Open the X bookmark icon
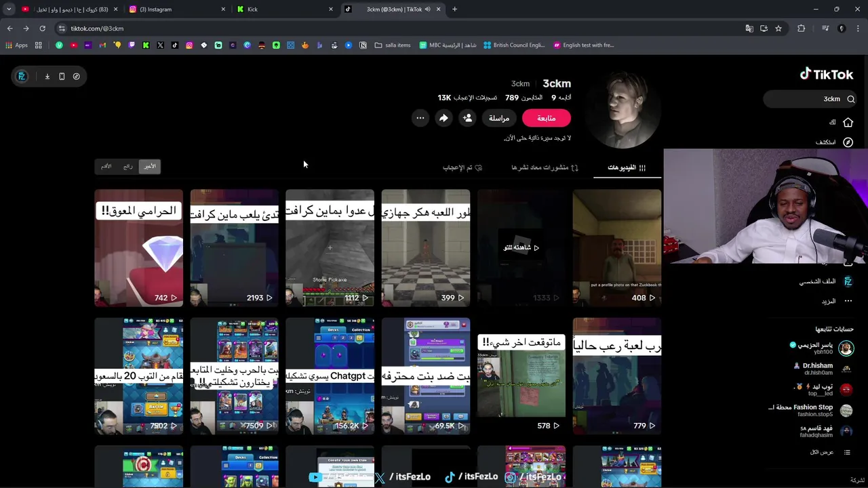This screenshot has height=488, width=868. (160, 45)
